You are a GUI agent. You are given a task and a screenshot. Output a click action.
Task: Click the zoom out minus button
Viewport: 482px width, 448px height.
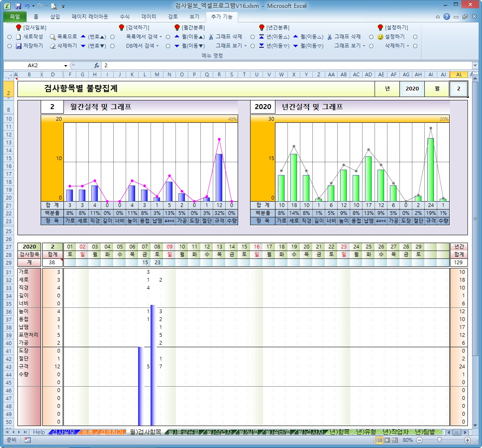pos(419,440)
